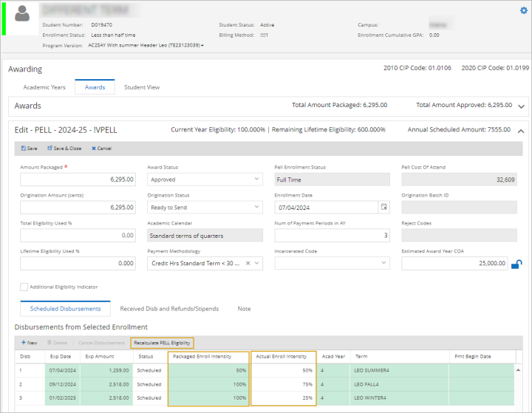Click the Enrollment Date input field

(x=327, y=207)
